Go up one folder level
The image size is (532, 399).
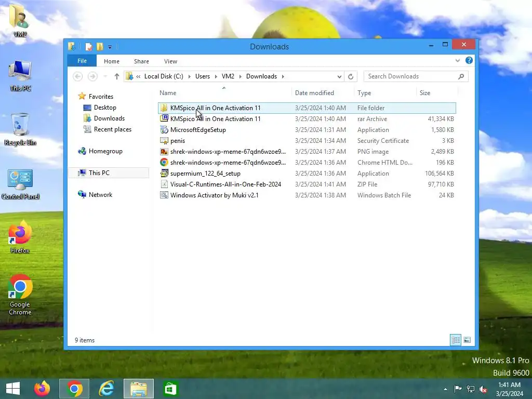click(x=117, y=76)
